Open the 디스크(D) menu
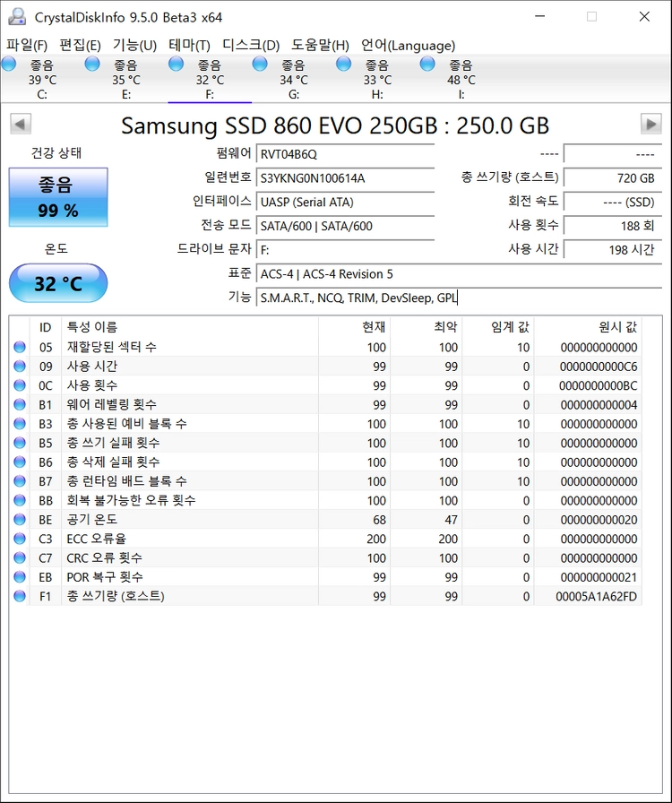Screen dimensions: 672x803 251,45
